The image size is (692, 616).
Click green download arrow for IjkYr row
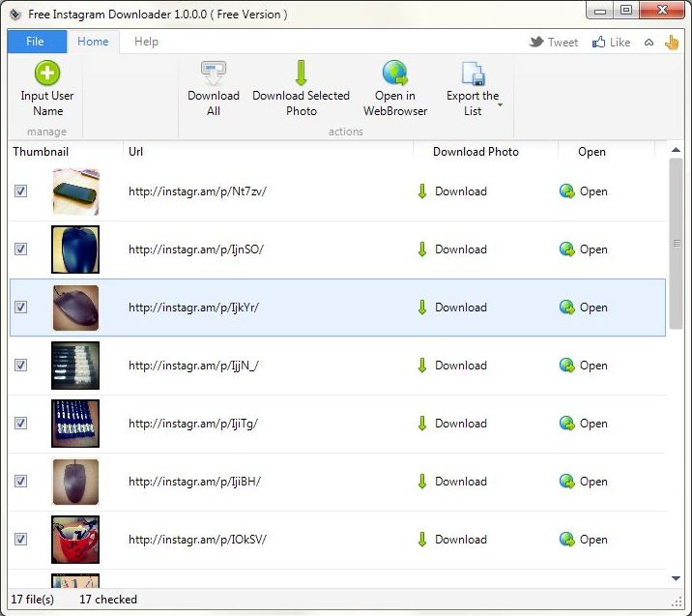click(x=422, y=308)
